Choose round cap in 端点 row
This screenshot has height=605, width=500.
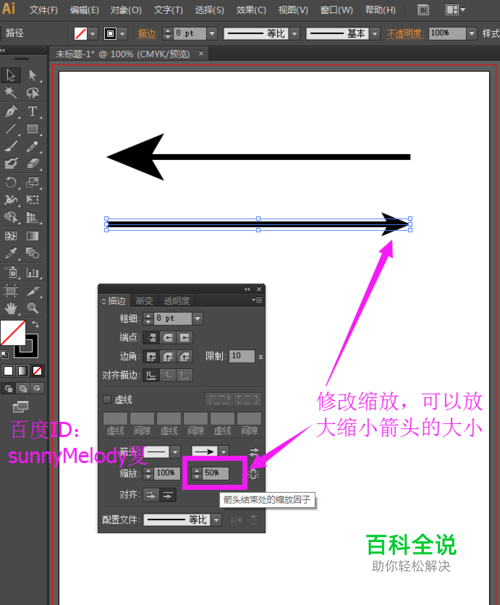tap(168, 338)
